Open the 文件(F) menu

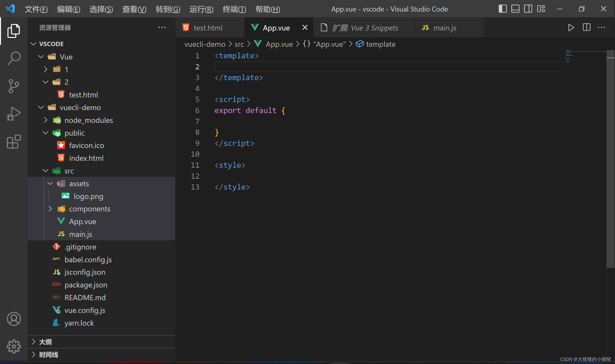36,9
